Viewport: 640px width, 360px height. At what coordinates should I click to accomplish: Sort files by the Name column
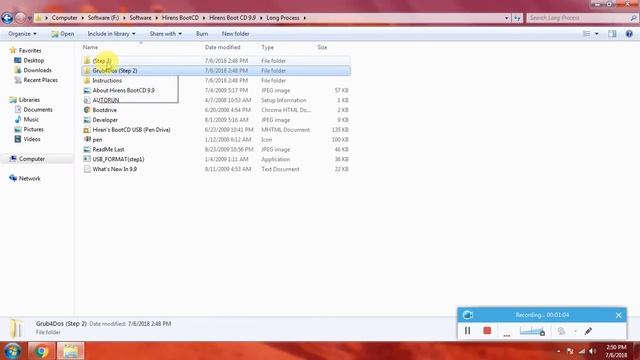(x=91, y=47)
